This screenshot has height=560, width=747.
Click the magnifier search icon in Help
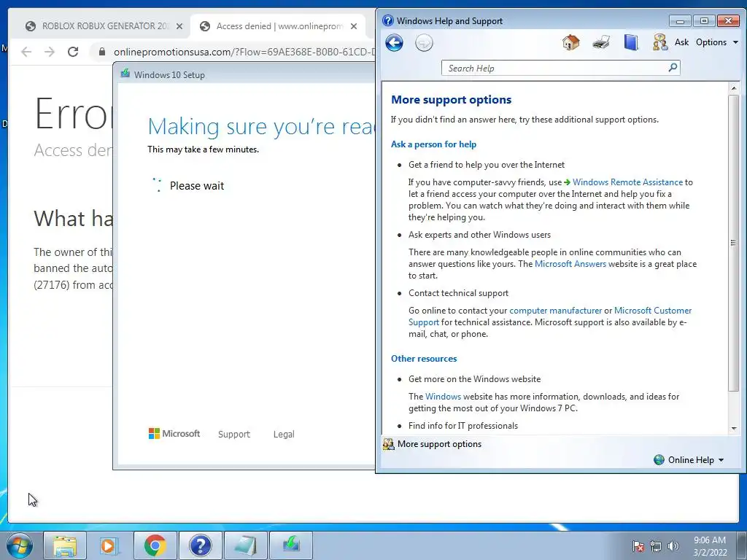(673, 68)
